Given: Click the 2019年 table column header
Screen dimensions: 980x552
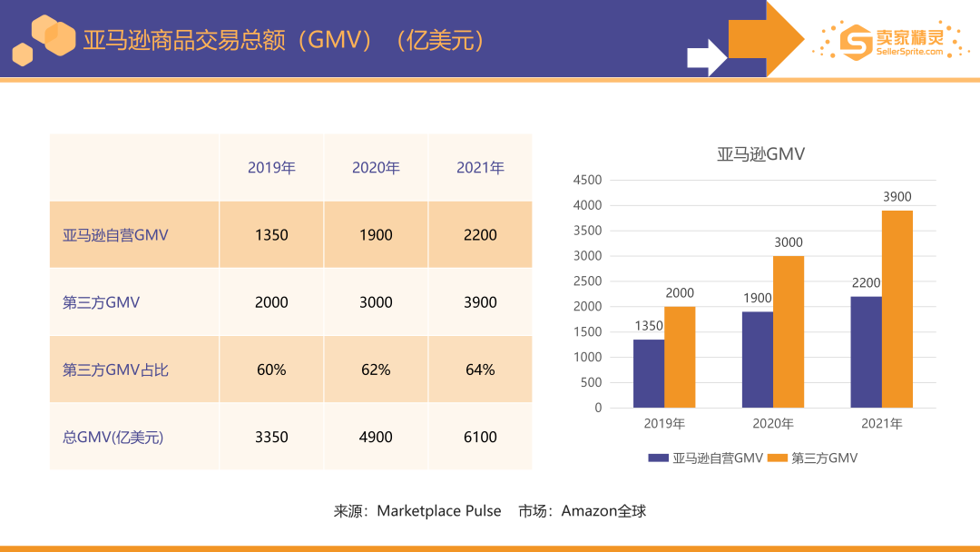Looking at the screenshot, I should (271, 168).
